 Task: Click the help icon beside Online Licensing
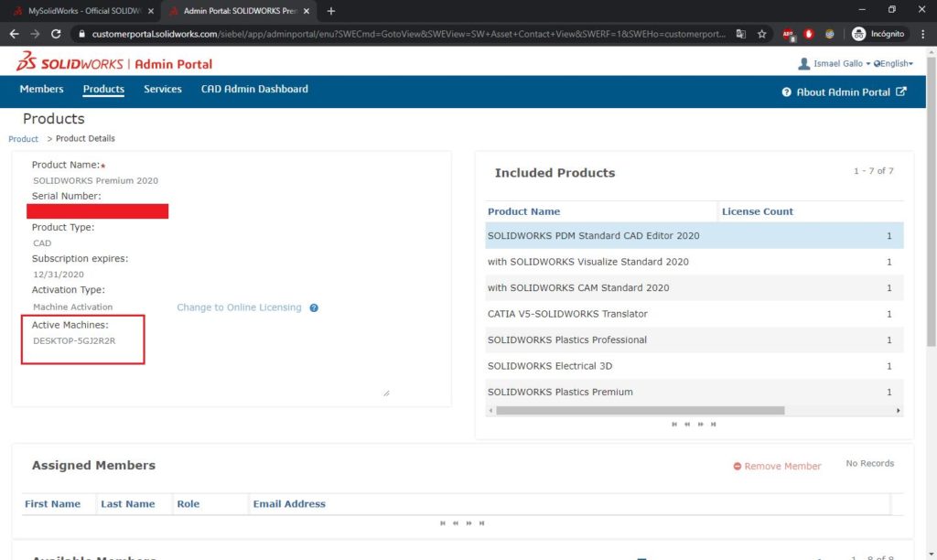click(x=314, y=307)
